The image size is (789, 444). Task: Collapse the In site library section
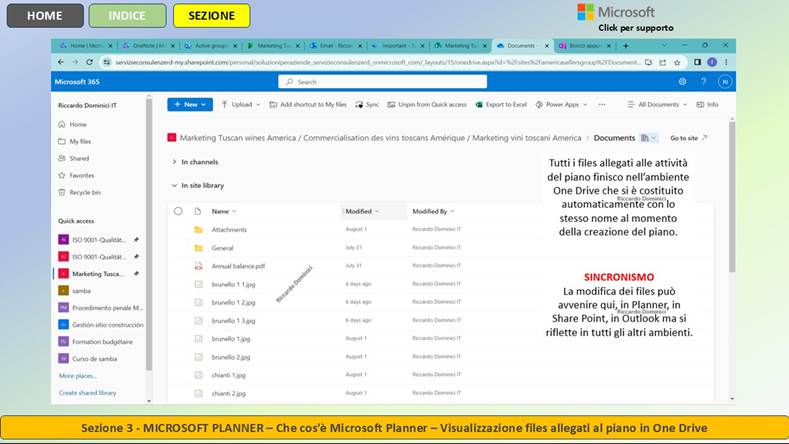tap(198, 186)
